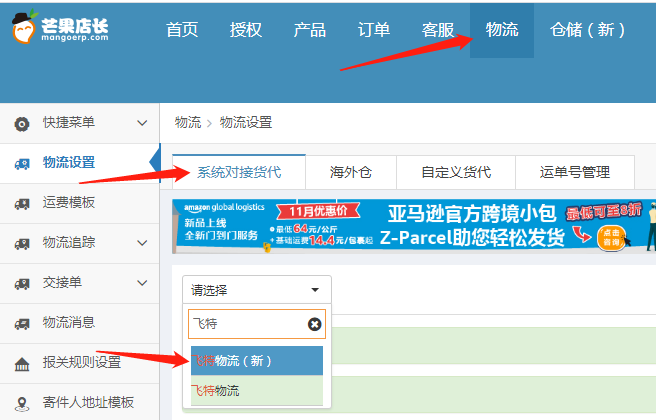Click the 运费模板 truck icon
This screenshot has width=656, height=420.
(x=22, y=204)
